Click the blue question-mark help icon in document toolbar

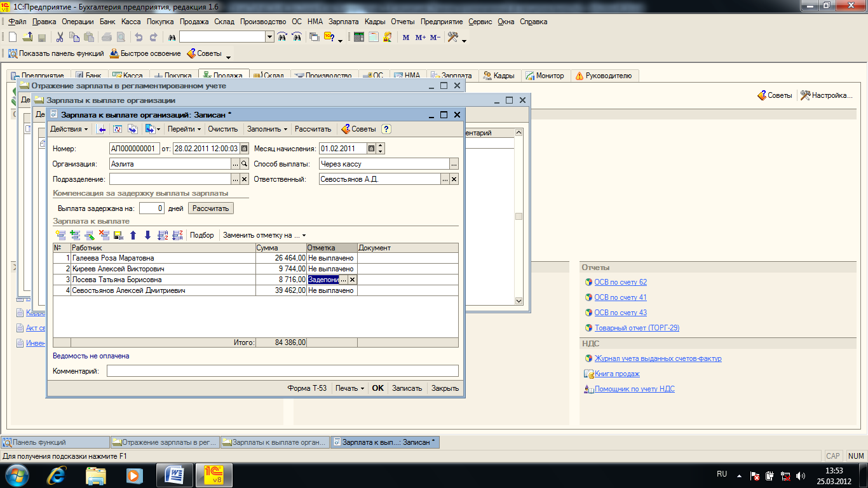(386, 129)
